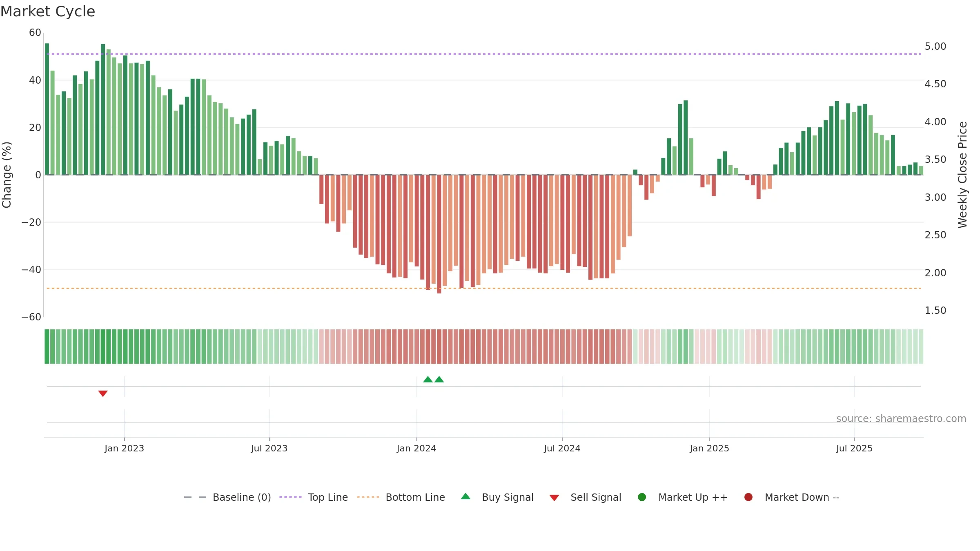The width and height of the screenshot is (980, 551).
Task: Click the purple dotted Top Line sample in legend
Action: point(290,497)
